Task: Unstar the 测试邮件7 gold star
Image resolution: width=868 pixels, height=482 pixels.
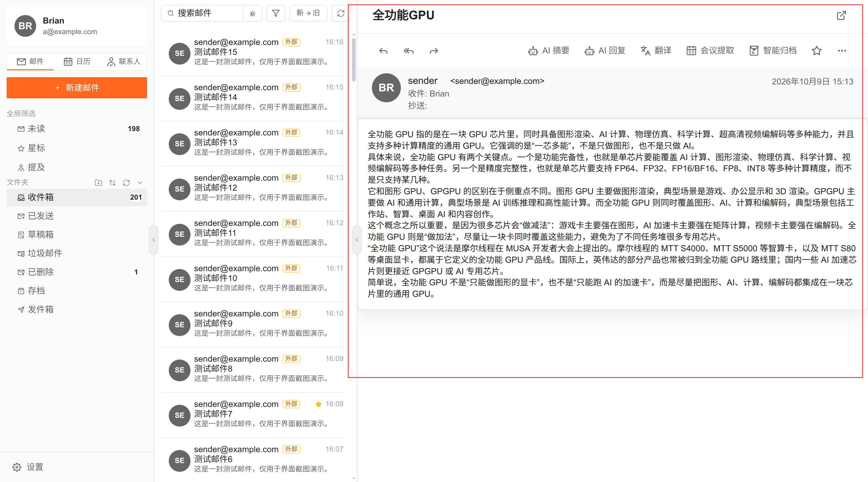Action: point(318,404)
